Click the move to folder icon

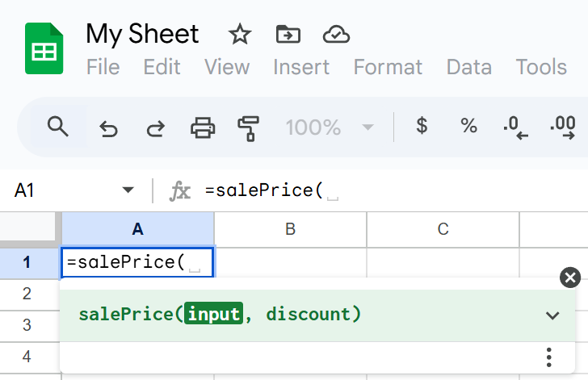[x=288, y=34]
